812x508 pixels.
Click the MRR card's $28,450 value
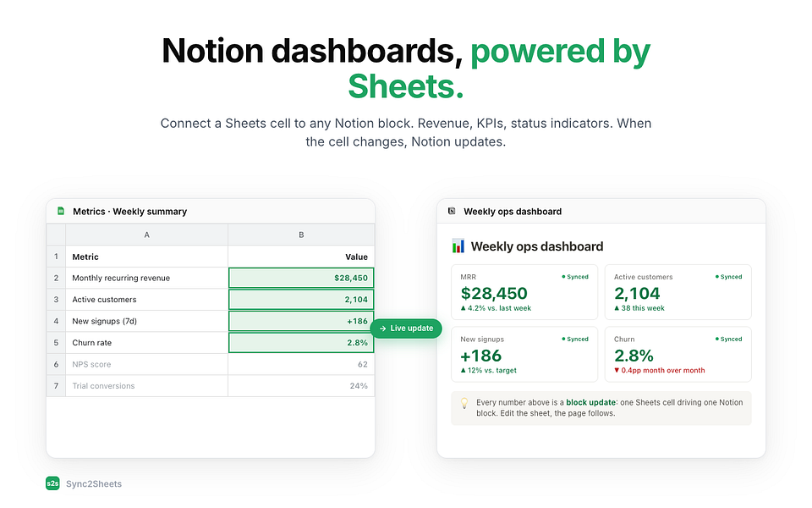[494, 294]
